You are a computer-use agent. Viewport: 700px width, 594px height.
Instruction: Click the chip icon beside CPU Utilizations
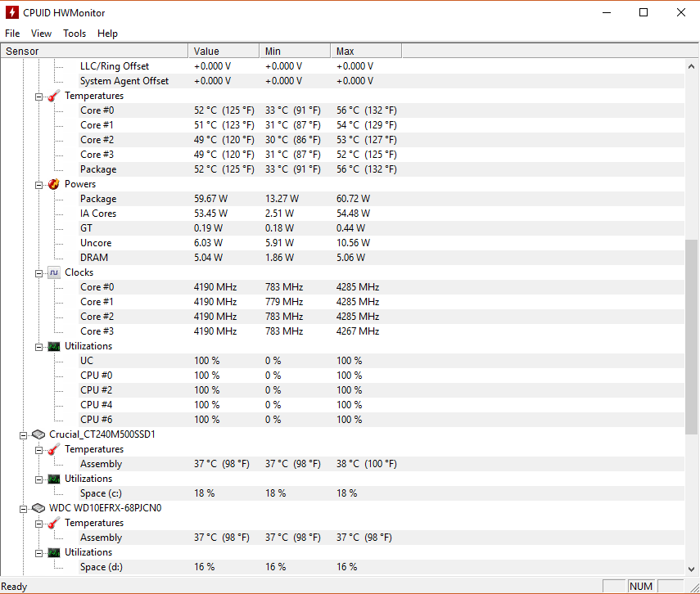(x=54, y=346)
